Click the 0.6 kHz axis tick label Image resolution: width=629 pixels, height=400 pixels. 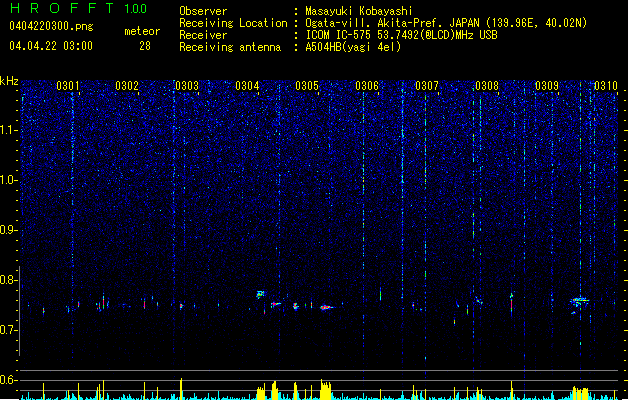9,380
